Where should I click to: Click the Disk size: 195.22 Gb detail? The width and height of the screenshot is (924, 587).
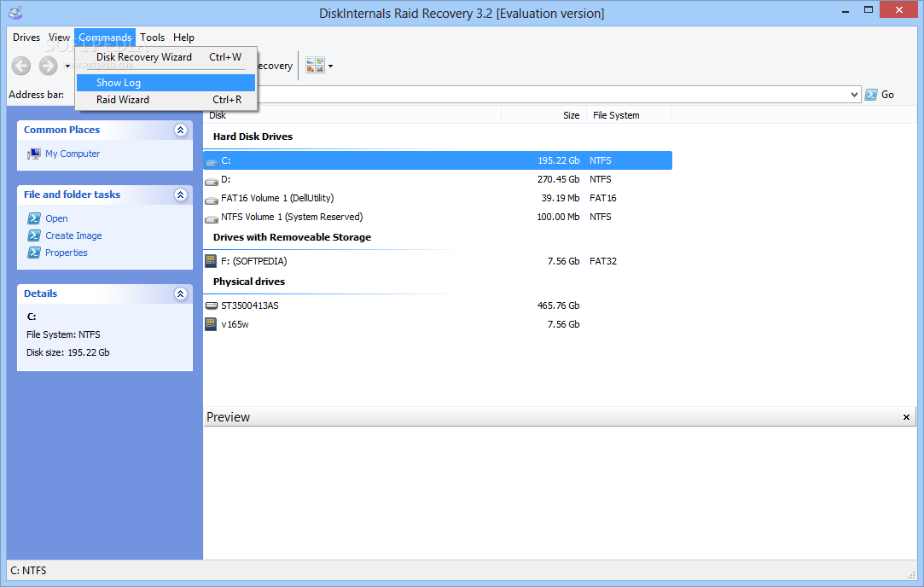point(67,352)
